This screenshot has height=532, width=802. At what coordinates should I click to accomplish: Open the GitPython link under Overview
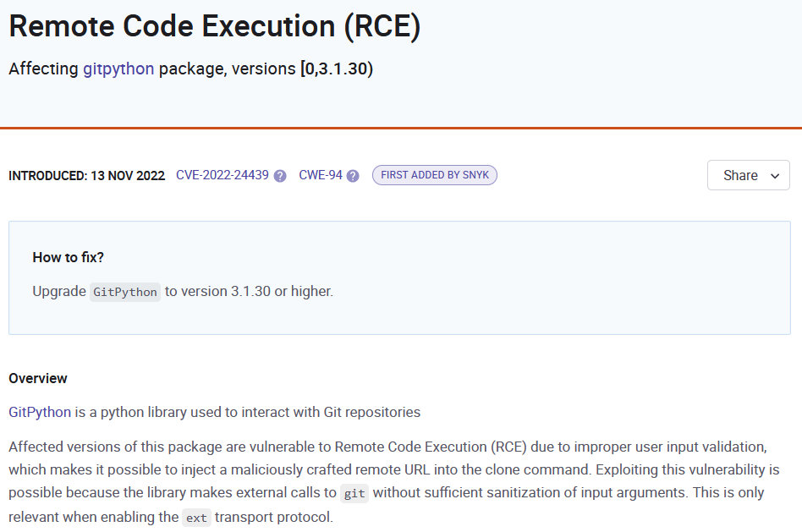(x=40, y=412)
